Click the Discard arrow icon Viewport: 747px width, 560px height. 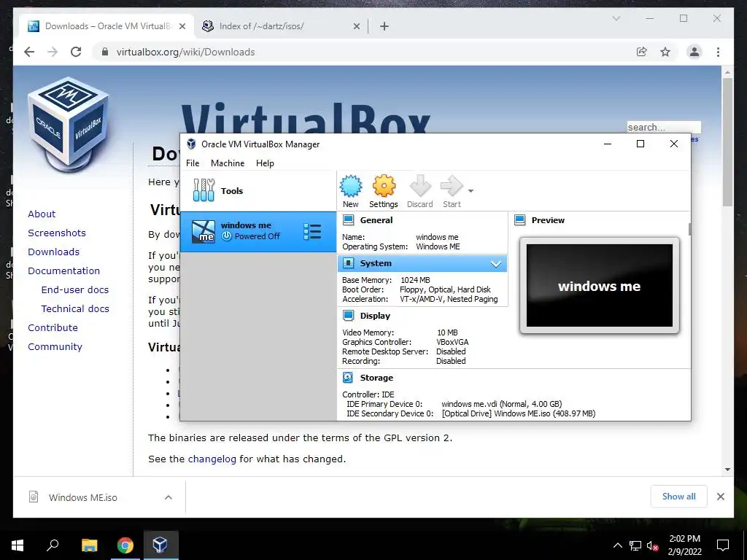[419, 186]
